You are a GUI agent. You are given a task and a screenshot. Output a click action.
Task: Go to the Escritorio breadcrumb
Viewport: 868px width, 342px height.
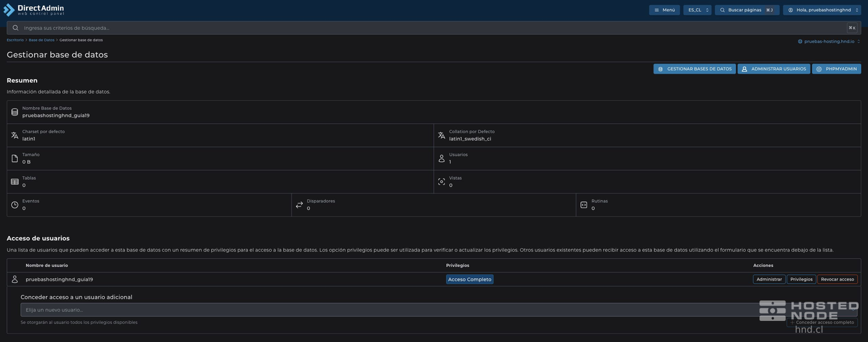click(15, 40)
